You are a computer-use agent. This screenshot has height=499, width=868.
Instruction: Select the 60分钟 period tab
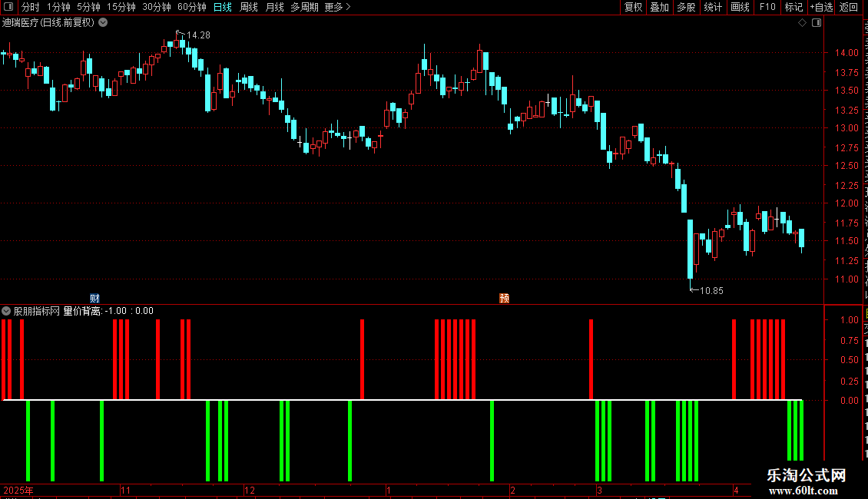click(191, 7)
